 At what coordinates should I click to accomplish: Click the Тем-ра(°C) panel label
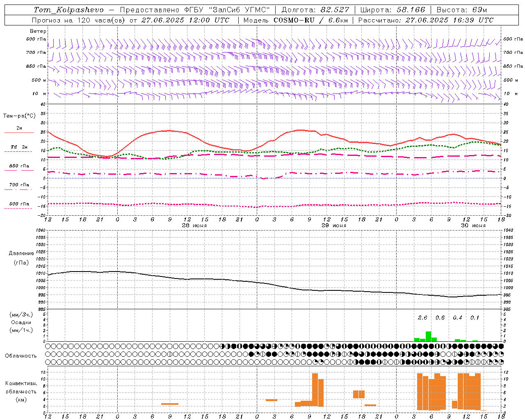click(19, 116)
